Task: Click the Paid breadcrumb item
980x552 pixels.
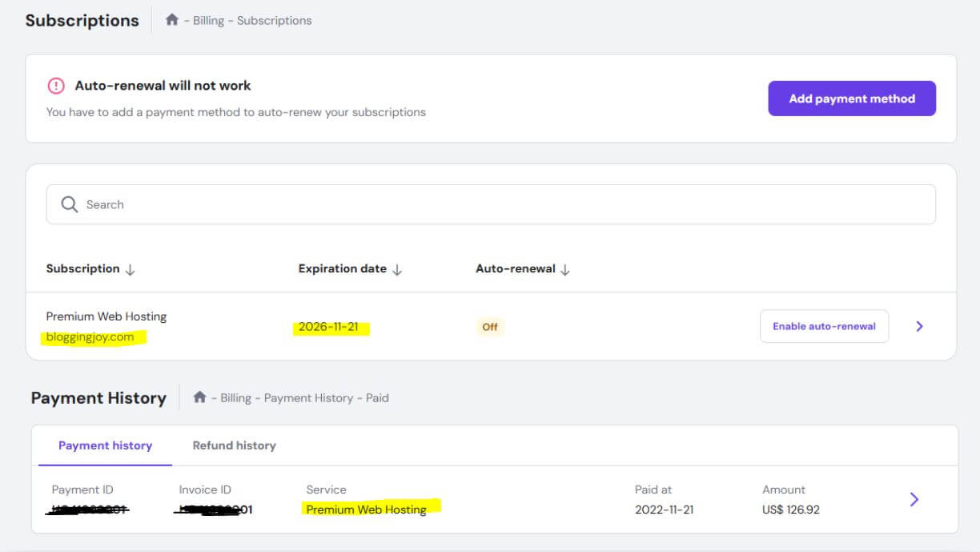Action: [x=377, y=398]
